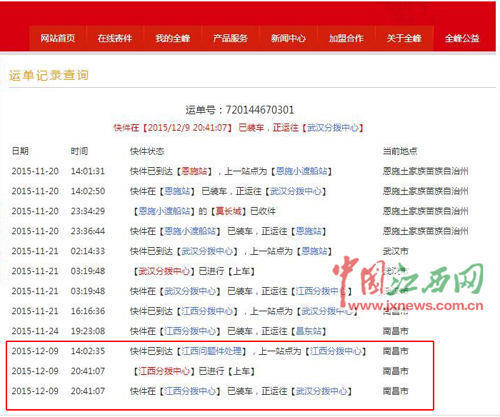Click 恩施土家族苗族自治州 in the 14:01:31 row
This screenshot has width=500, height=417.
coord(425,171)
